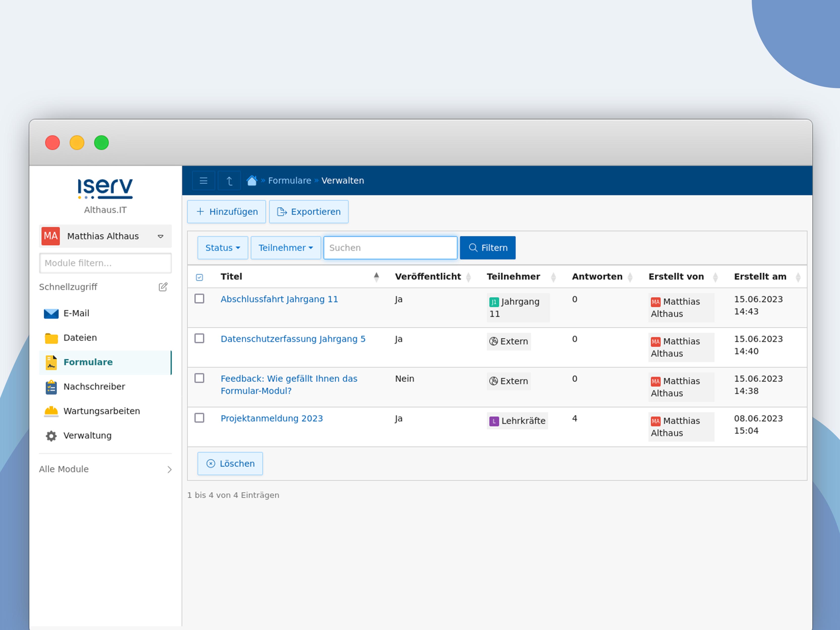Expand Alle Module list
Screen dimensions: 840x630
click(105, 469)
